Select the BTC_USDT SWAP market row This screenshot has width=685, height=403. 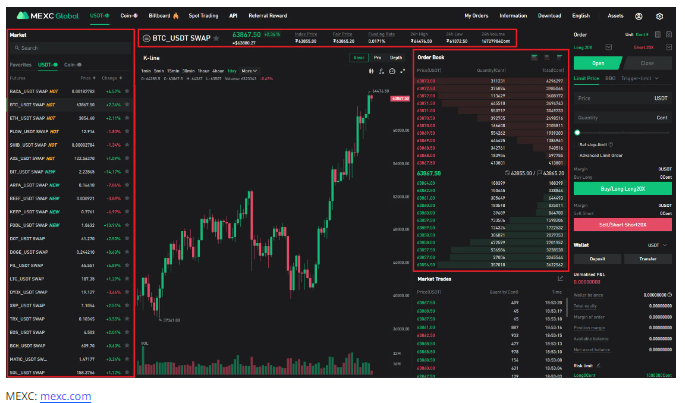tap(70, 105)
